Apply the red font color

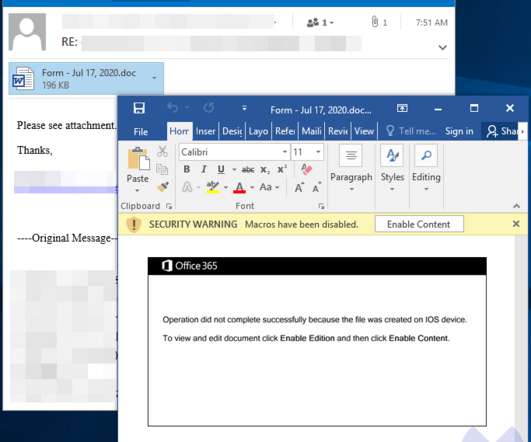point(239,187)
